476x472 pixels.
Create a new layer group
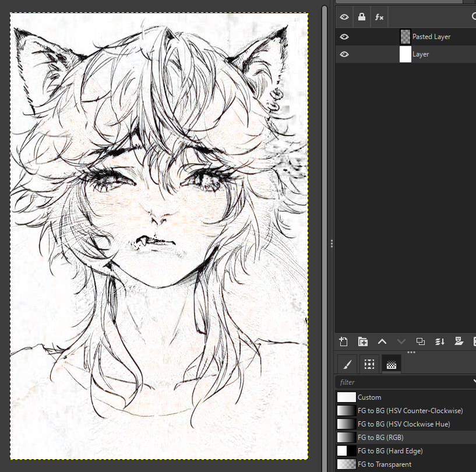[x=363, y=341]
